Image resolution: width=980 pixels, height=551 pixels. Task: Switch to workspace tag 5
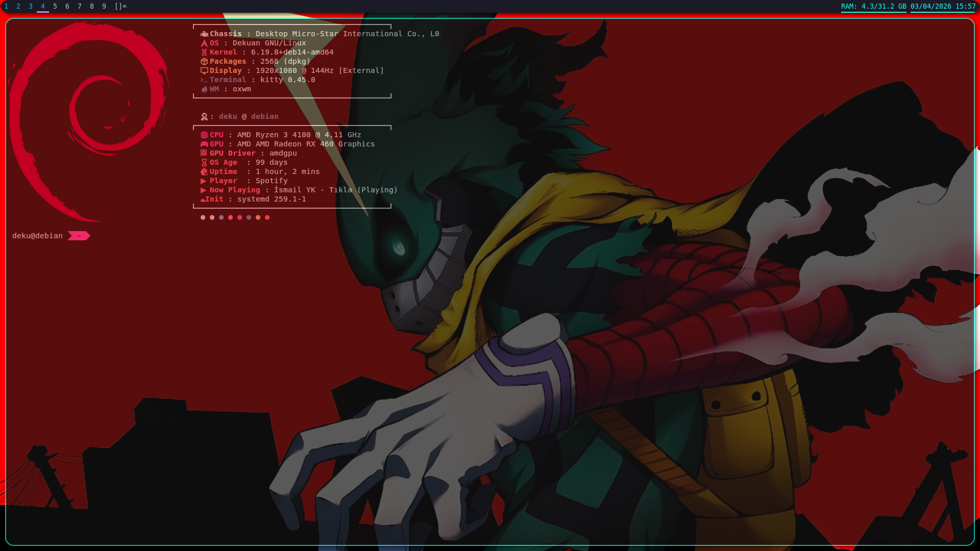pos(55,6)
